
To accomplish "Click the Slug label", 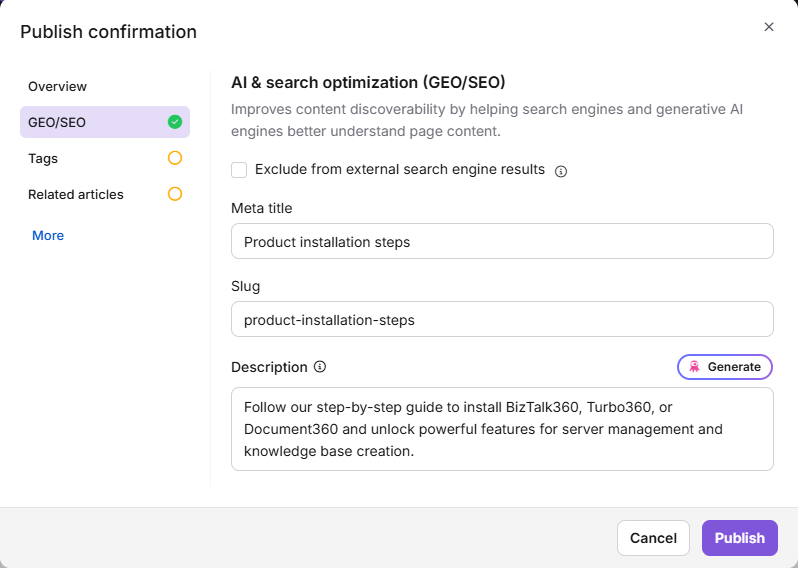I will (245, 287).
